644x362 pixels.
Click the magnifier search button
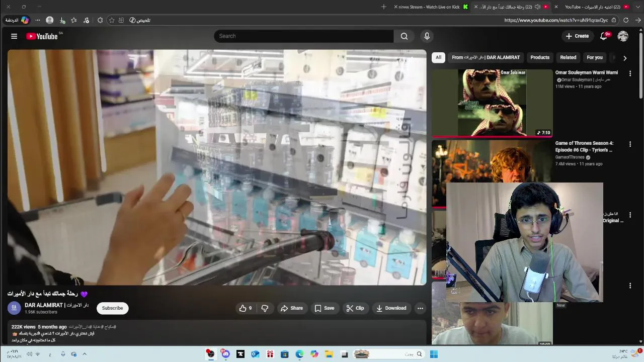pos(404,36)
